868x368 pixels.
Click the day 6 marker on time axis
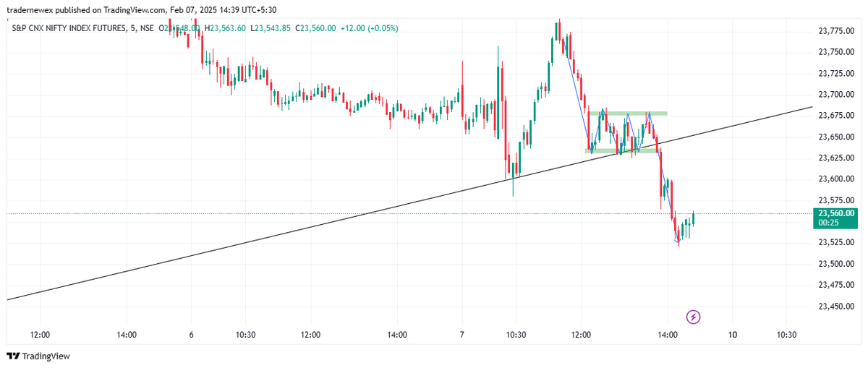(191, 335)
